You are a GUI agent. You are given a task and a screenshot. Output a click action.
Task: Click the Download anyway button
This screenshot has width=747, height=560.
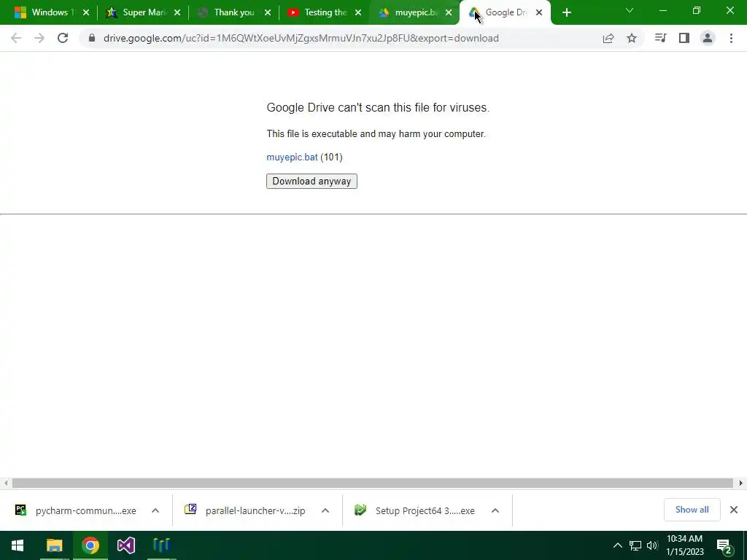pos(311,181)
